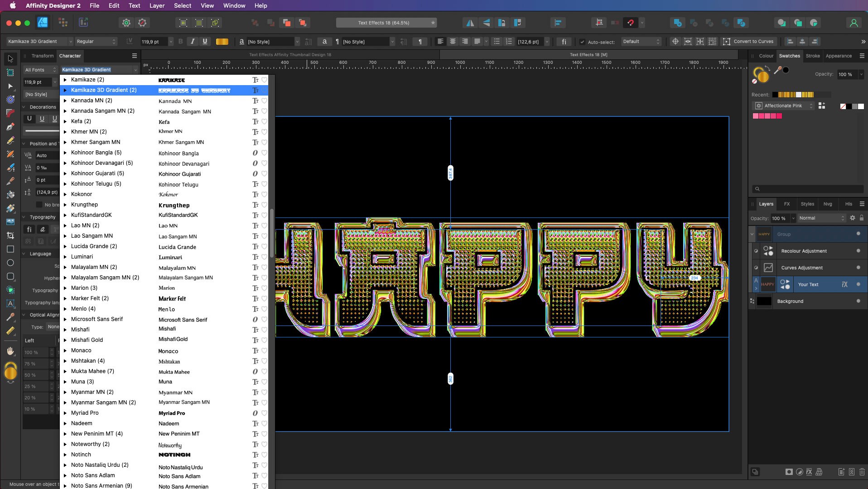
Task: Toggle visibility of Curves Adjustment layer
Action: pyautogui.click(x=858, y=267)
